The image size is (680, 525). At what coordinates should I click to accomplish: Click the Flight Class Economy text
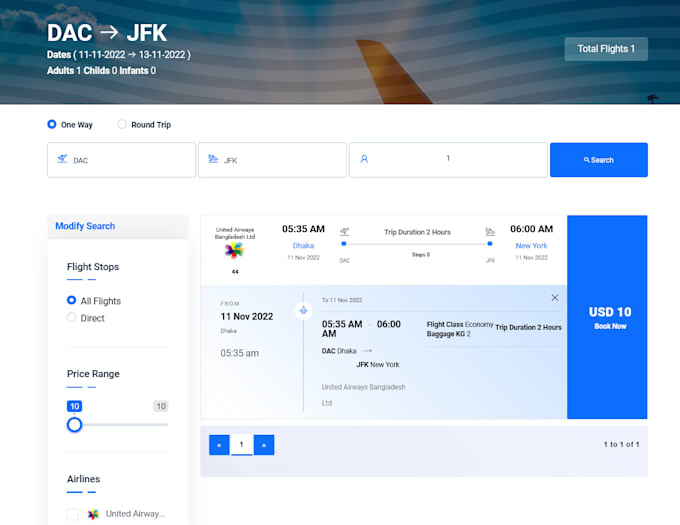[460, 324]
